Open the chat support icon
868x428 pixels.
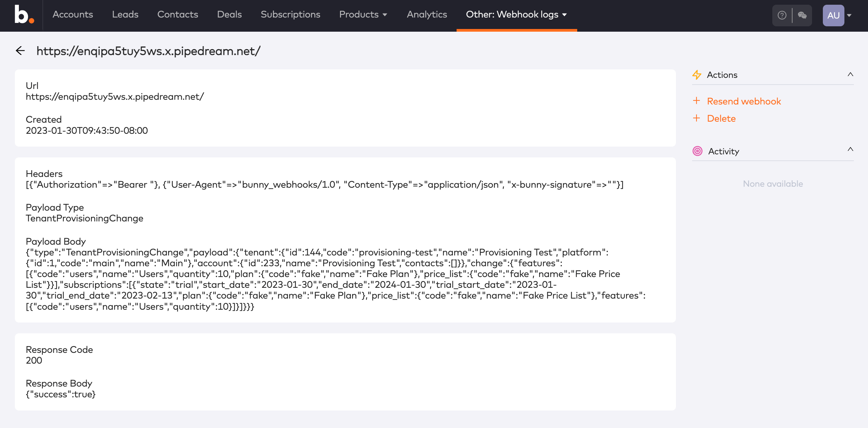(802, 15)
